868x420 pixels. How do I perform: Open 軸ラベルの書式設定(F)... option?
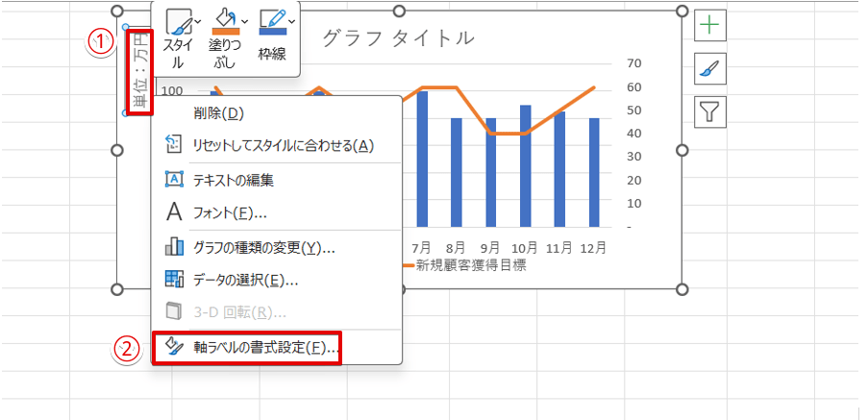265,347
